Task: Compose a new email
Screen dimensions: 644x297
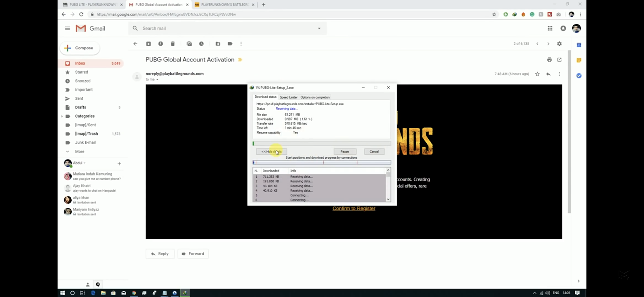Action: (80, 48)
